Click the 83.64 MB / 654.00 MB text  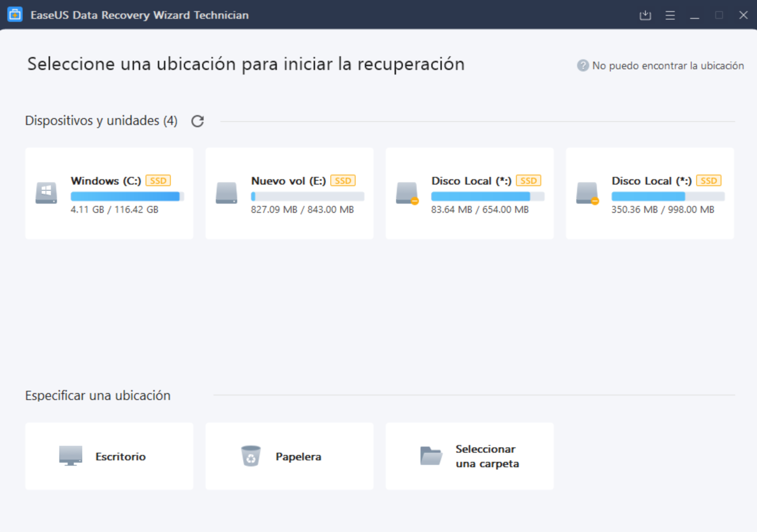[480, 210]
